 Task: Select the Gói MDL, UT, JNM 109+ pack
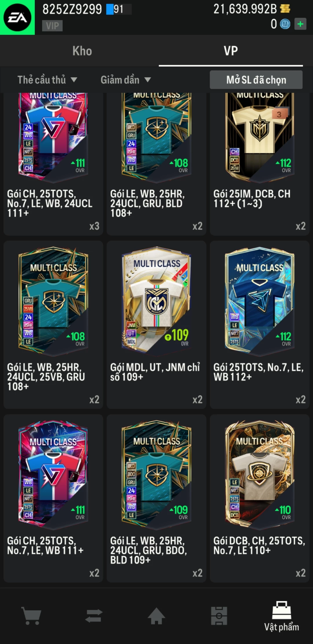156,325
